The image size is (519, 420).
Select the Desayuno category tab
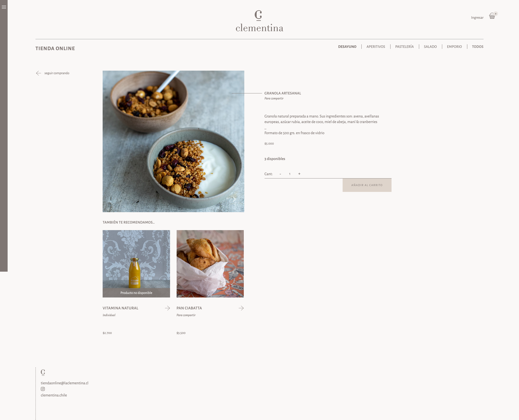tap(347, 47)
